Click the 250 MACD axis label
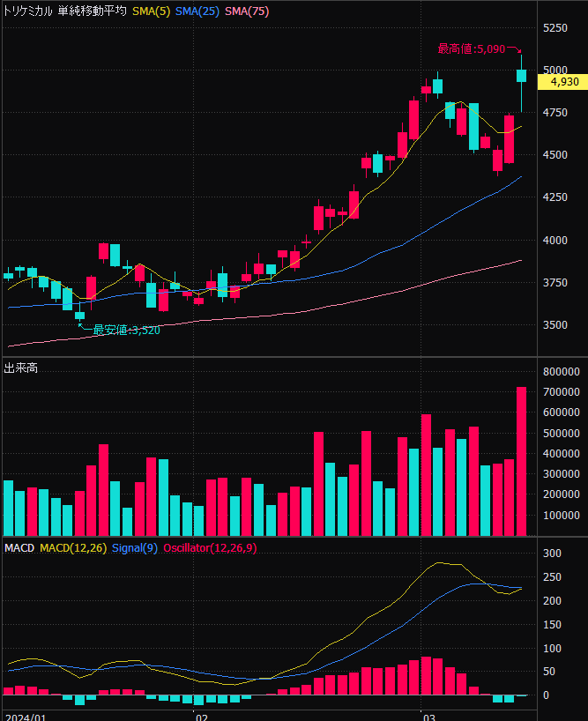The image size is (588, 721). (x=552, y=577)
